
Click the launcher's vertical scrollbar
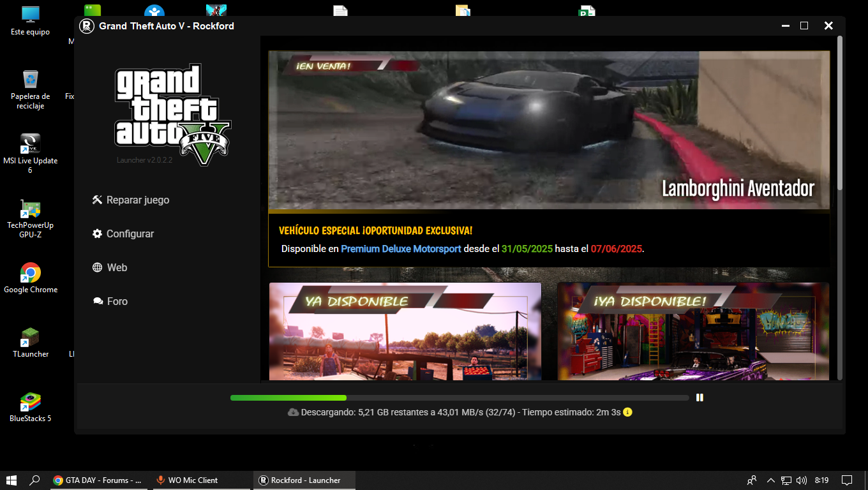tap(840, 115)
